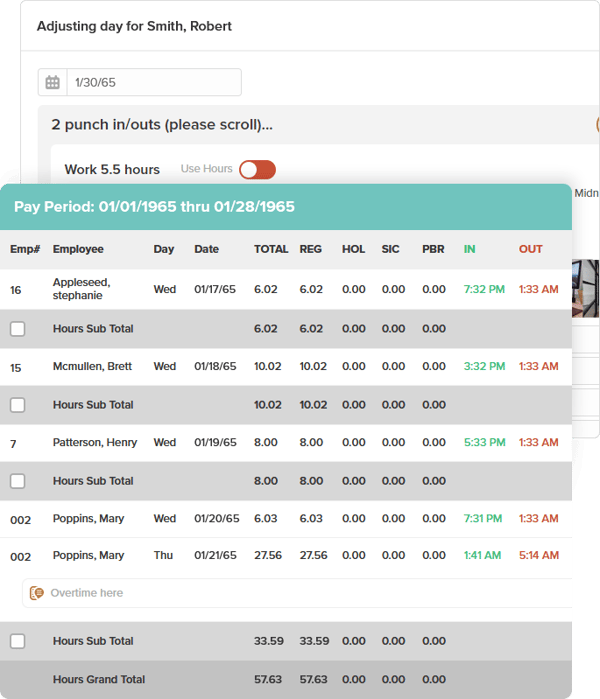Click the REG column header
Screen dimensions: 600x699
tap(310, 249)
